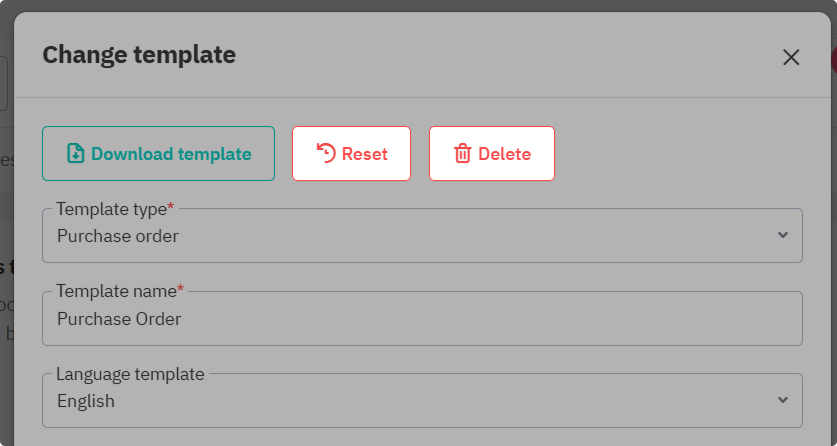
Task: Click the "Template name" field label
Action: pos(115,291)
